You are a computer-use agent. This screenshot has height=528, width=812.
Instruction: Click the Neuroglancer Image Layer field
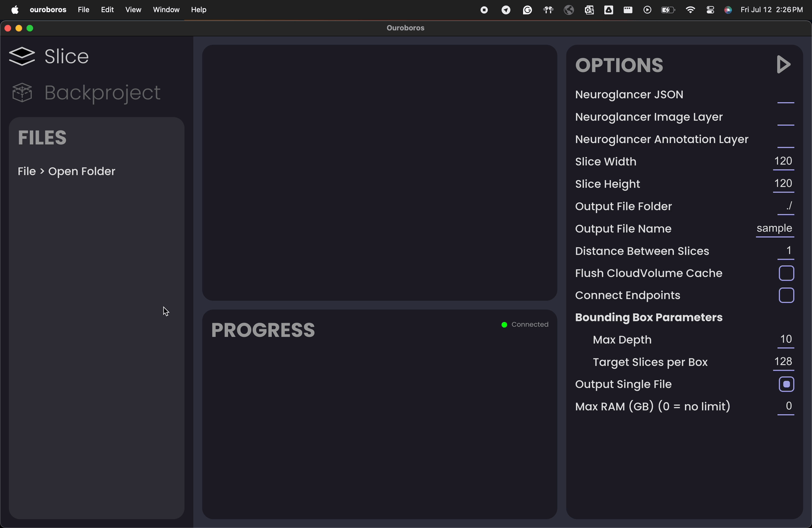tap(785, 118)
